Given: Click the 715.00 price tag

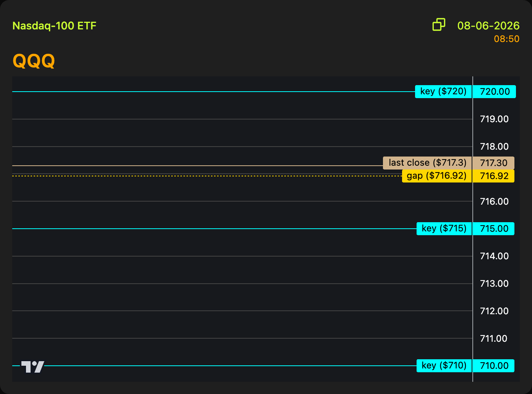Looking at the screenshot, I should tap(494, 229).
